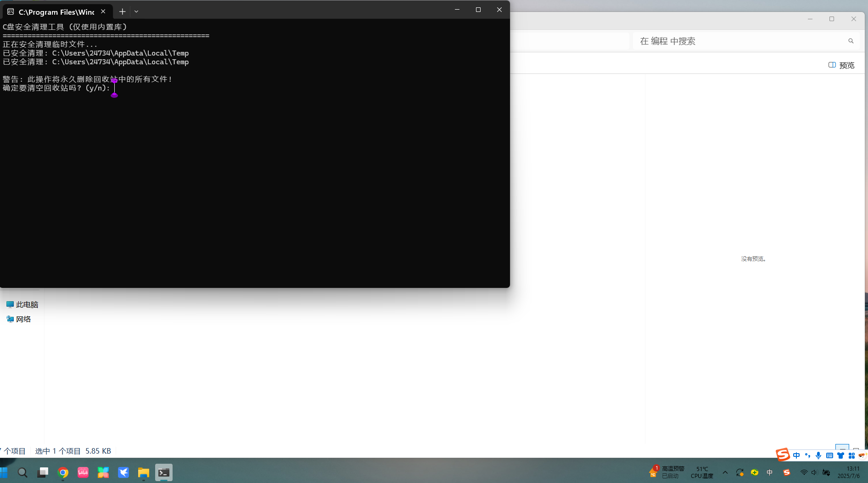Select 网络 in Explorer navigation pane
Image resolution: width=868 pixels, height=483 pixels.
pos(19,319)
